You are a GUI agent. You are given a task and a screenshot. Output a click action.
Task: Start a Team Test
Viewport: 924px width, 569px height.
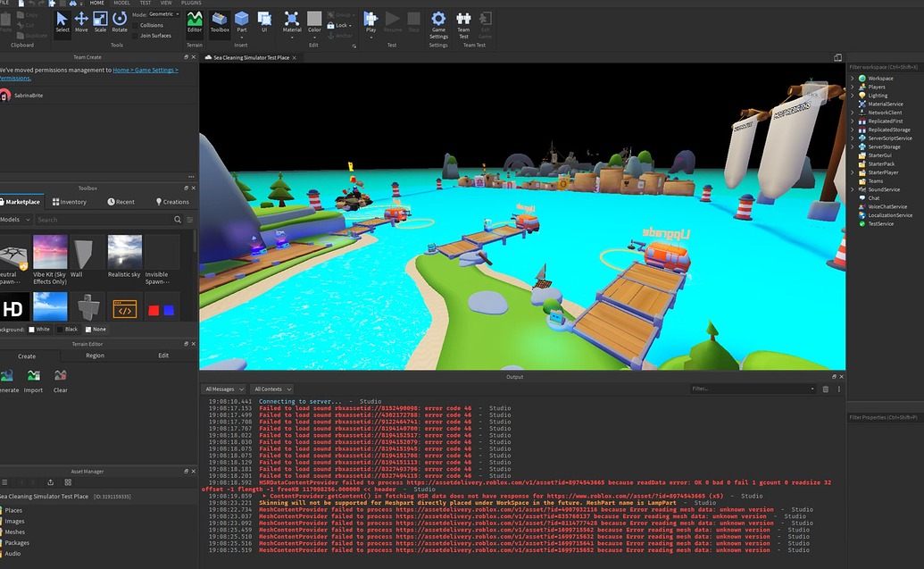pos(463,23)
